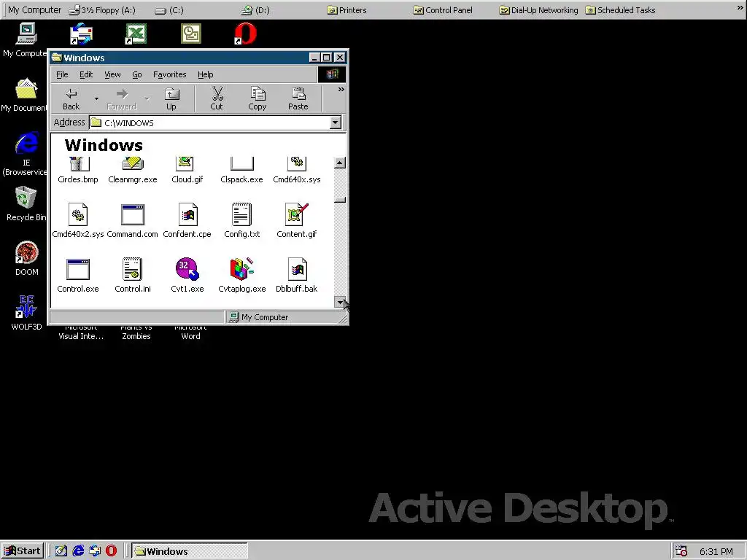Select the Microsoft Word desktop icon label
The height and width of the screenshot is (560, 747).
190,332
